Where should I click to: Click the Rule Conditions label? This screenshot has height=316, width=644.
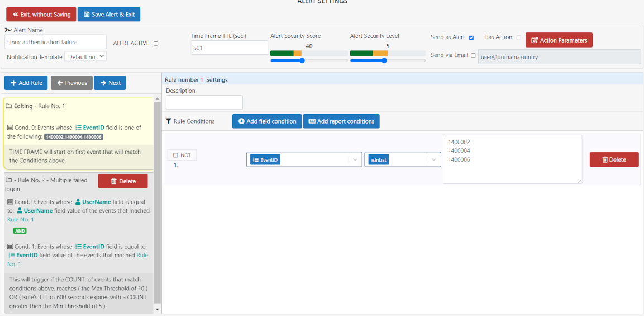194,121
